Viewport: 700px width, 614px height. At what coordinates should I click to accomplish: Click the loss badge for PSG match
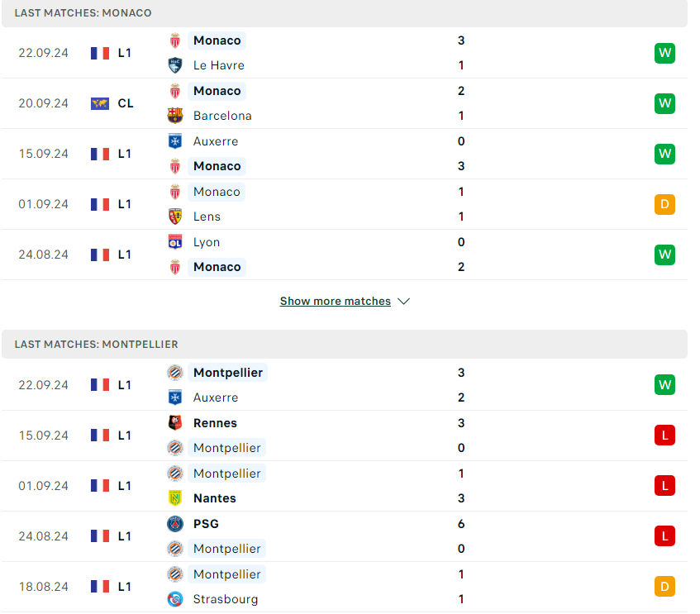tap(664, 536)
